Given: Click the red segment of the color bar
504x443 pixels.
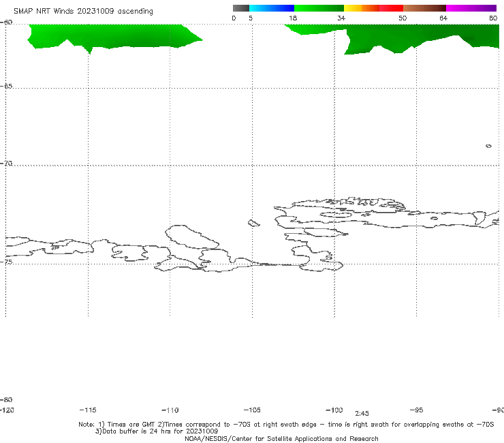Looking at the screenshot, I should coord(391,8).
